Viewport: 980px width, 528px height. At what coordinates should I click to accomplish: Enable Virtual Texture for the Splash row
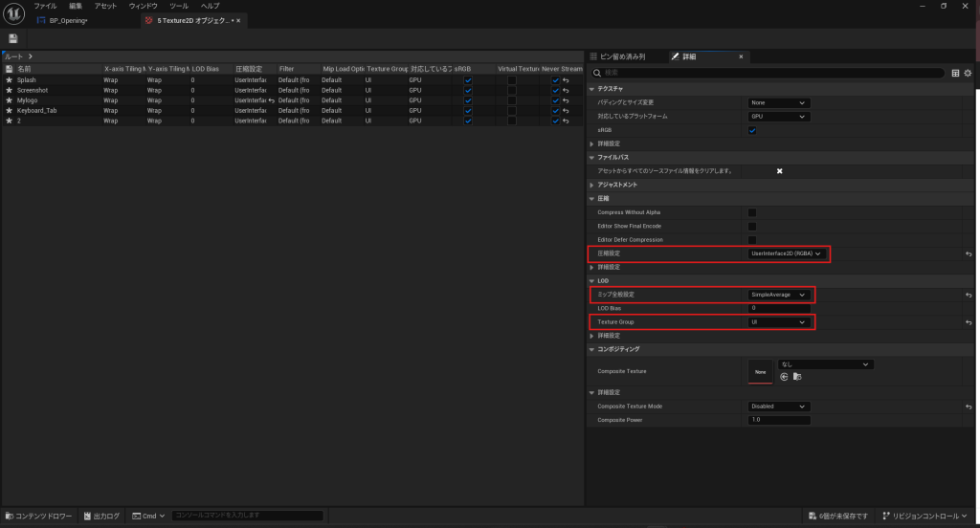[x=512, y=80]
